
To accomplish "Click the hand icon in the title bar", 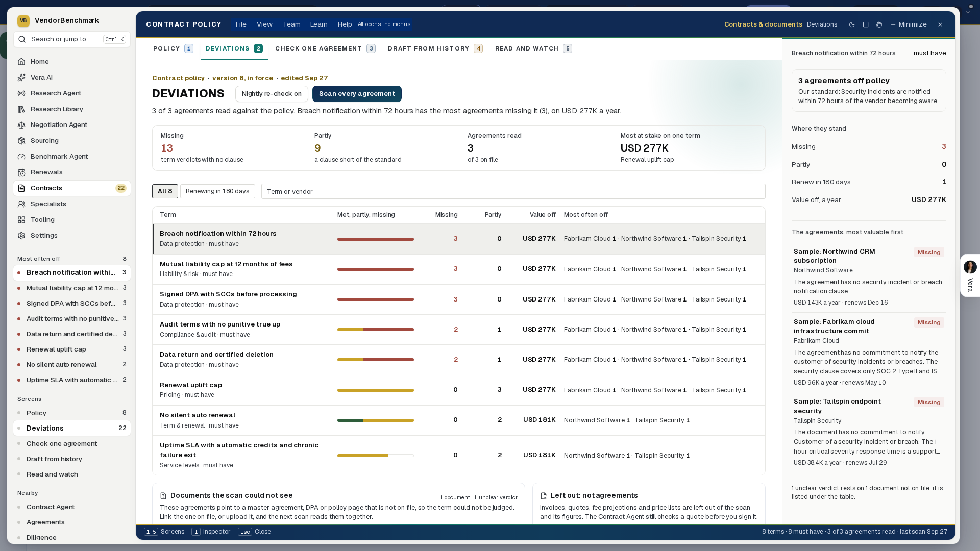I will pyautogui.click(x=879, y=24).
